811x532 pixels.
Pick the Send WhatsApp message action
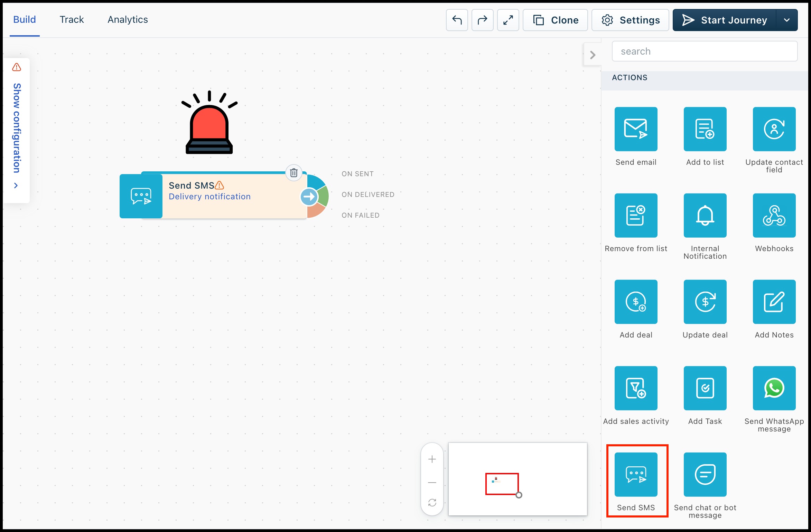774,388
